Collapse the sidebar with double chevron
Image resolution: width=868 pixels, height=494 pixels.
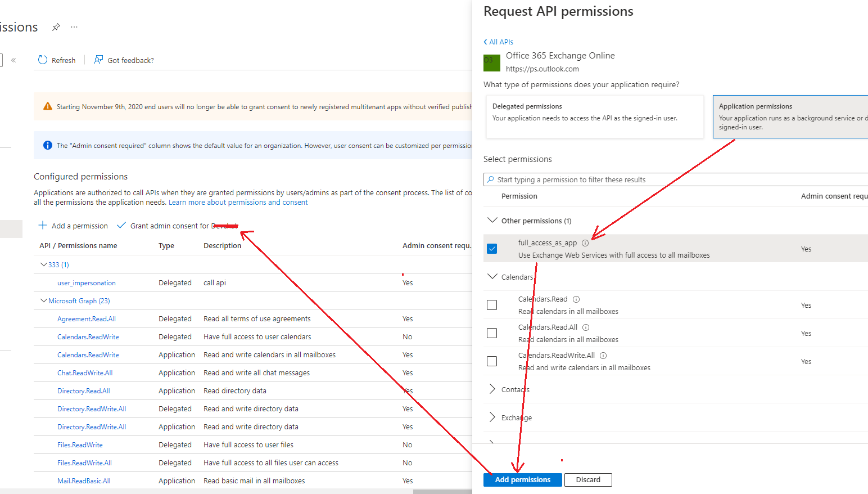pos(13,60)
